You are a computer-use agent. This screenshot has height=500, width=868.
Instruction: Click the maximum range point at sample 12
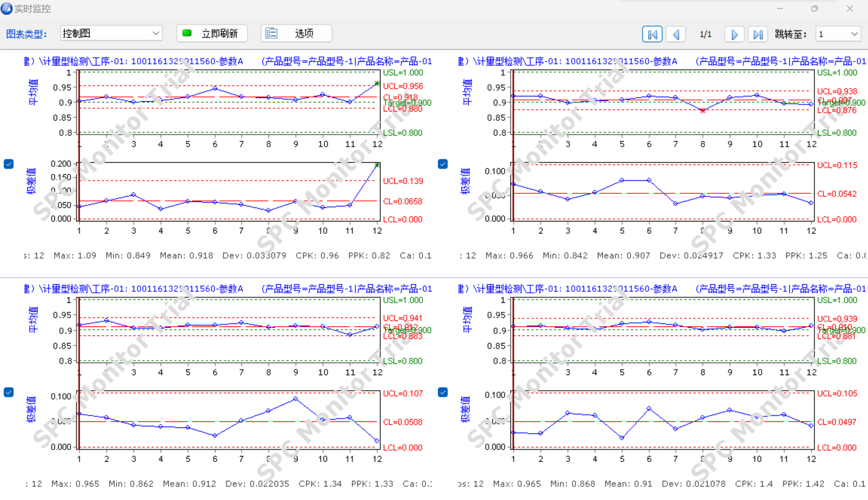point(377,165)
